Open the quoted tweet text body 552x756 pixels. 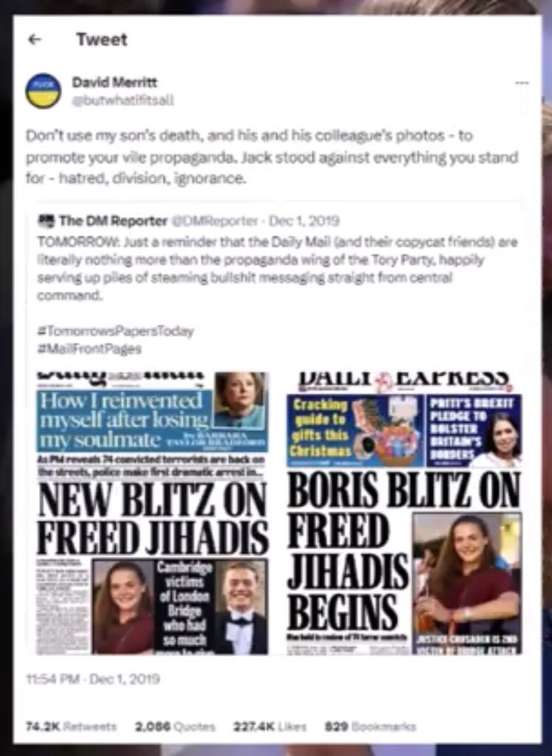click(x=277, y=268)
